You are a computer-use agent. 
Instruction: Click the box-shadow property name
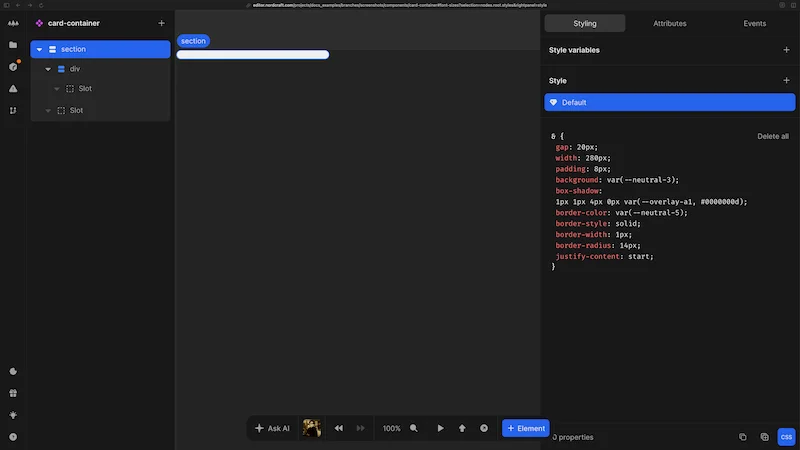(577, 191)
